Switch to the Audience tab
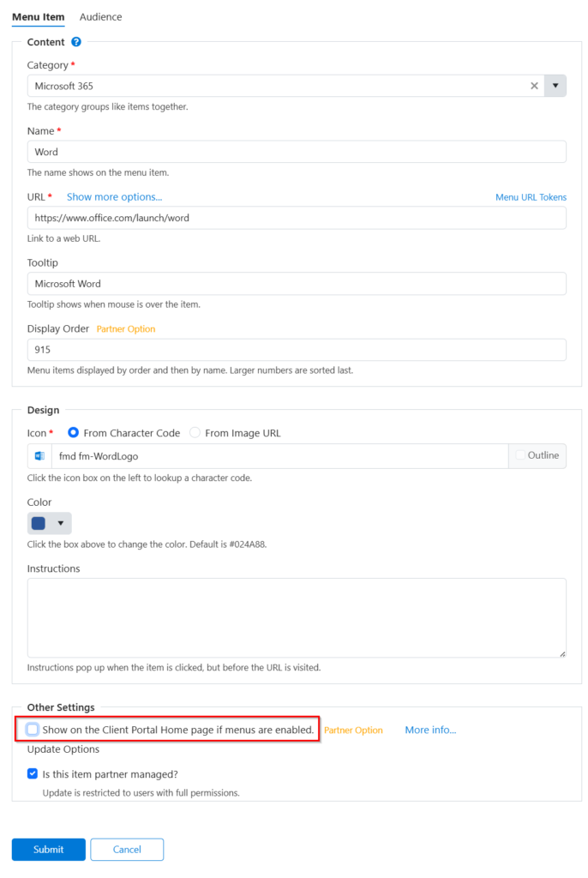The image size is (588, 878). click(100, 17)
